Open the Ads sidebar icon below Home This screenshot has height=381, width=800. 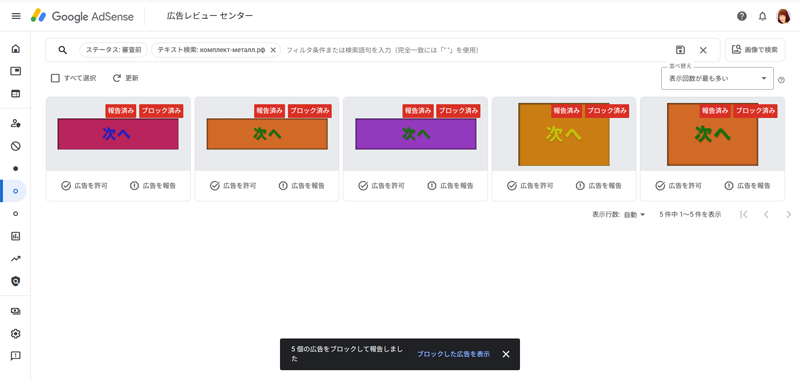[16, 71]
